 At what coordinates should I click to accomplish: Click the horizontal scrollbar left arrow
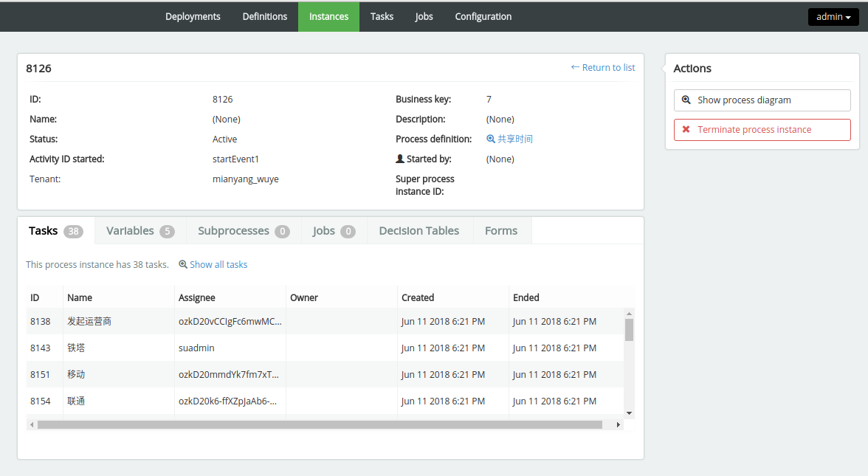(32, 425)
